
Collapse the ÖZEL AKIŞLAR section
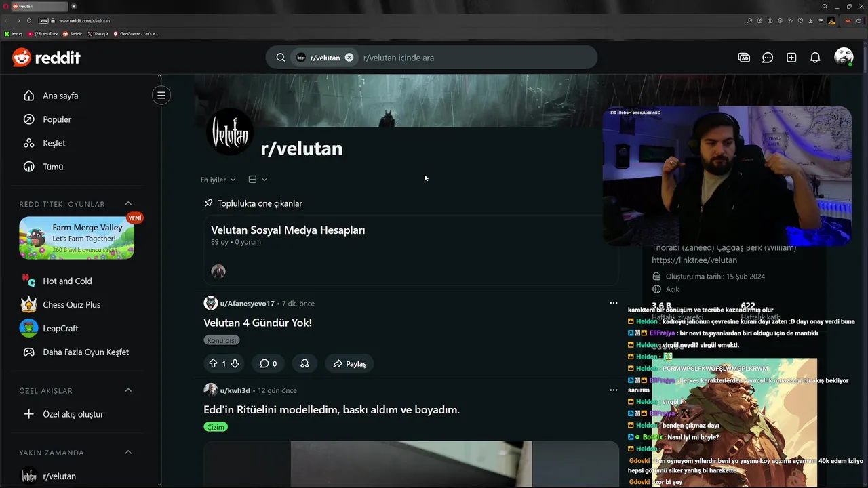128,390
